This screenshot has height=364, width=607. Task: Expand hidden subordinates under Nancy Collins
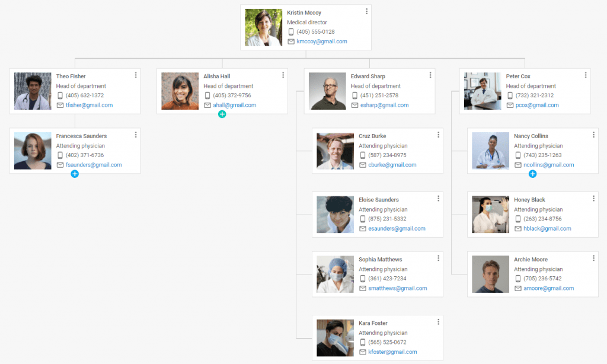click(533, 174)
